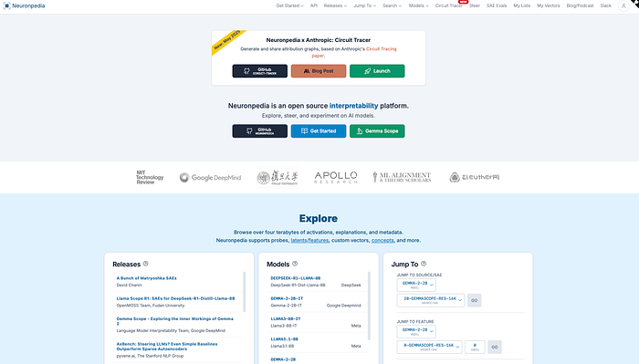
Task: Open the 20-GEMMASCOPE-RES-16K source dropdown
Action: pyautogui.click(x=430, y=300)
